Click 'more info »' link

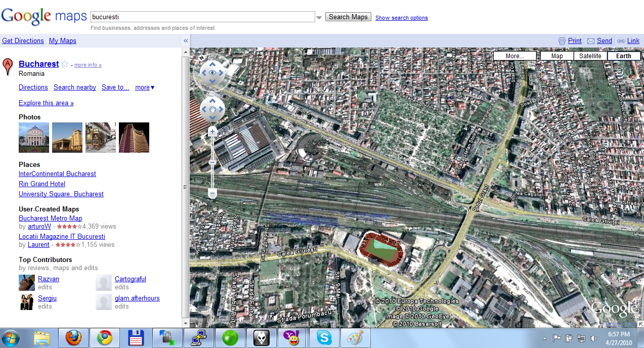[88, 65]
